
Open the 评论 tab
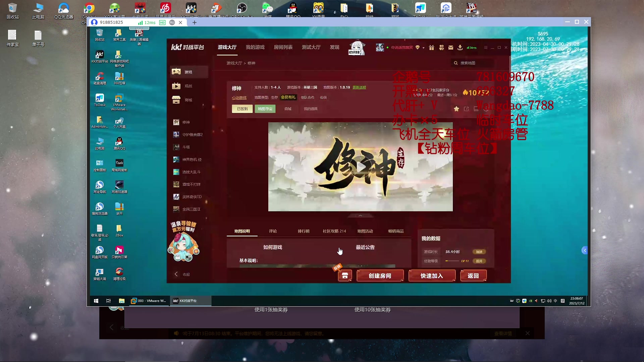(x=273, y=231)
